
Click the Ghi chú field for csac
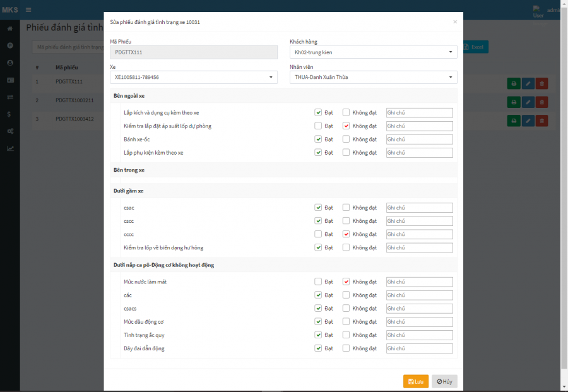(x=419, y=208)
